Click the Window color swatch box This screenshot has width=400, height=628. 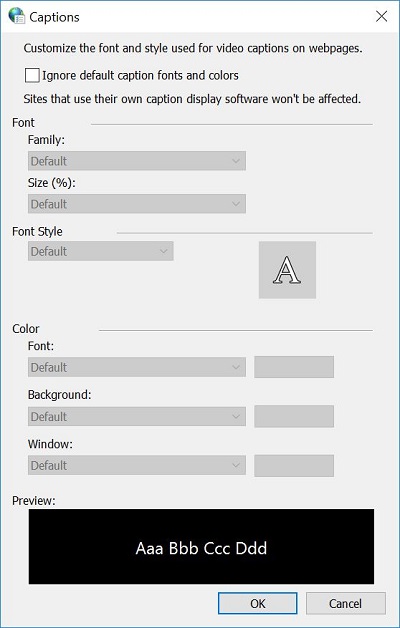(x=294, y=465)
